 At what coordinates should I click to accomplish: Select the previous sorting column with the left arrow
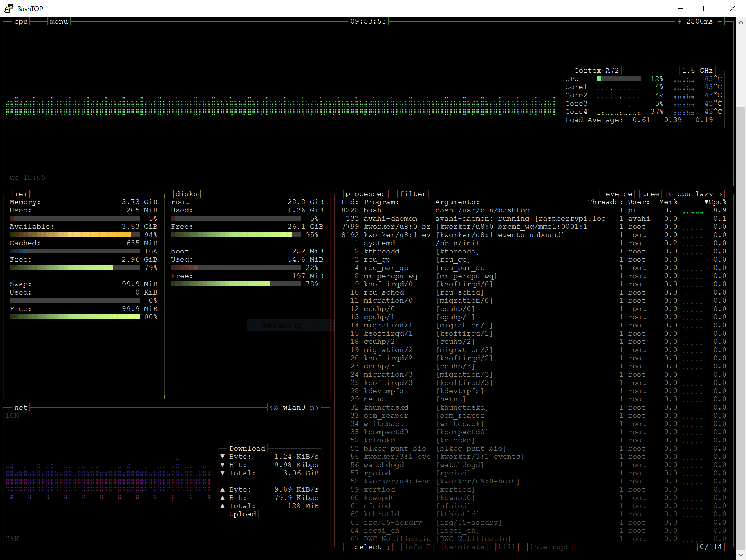(670, 194)
